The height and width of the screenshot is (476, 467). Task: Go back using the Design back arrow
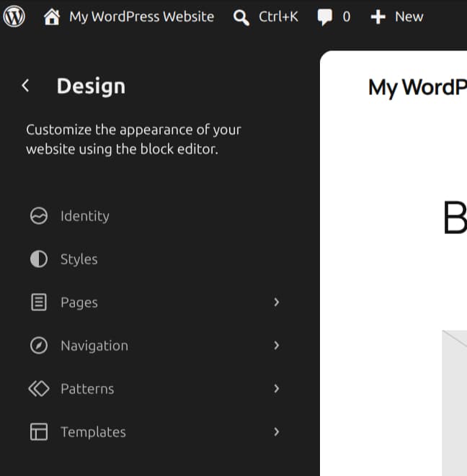click(x=25, y=86)
